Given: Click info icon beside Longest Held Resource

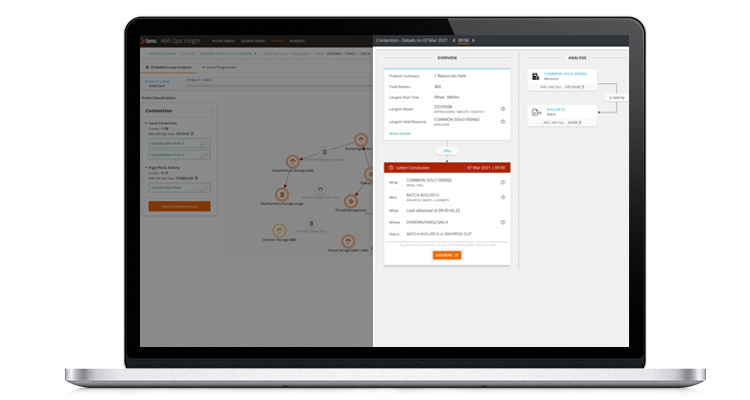Looking at the screenshot, I should [502, 121].
